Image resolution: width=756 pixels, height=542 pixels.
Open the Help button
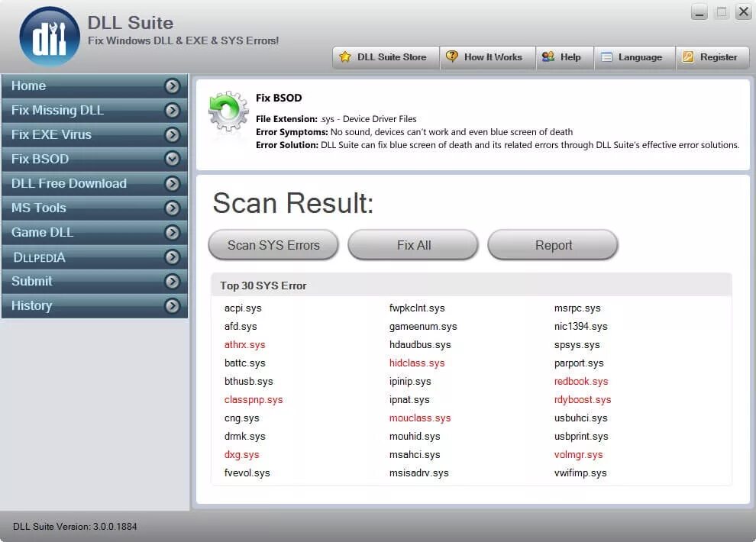(564, 57)
